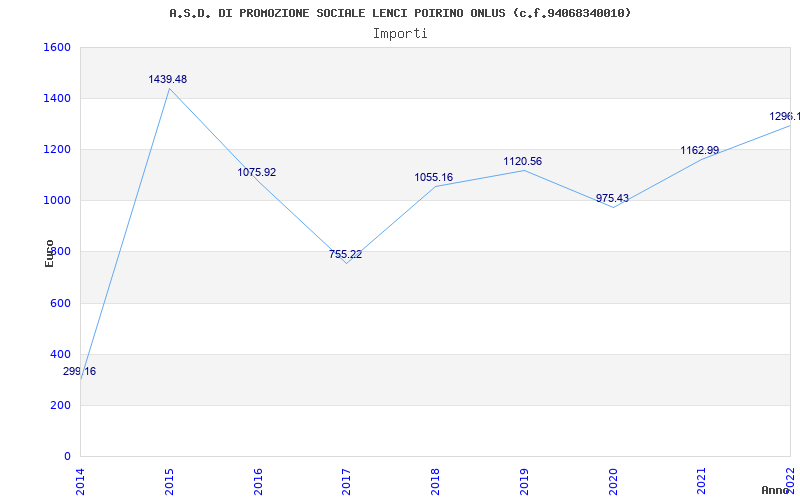Screen dimensions: 800x500
Task: Select data label 1162.99
Action: point(699,151)
